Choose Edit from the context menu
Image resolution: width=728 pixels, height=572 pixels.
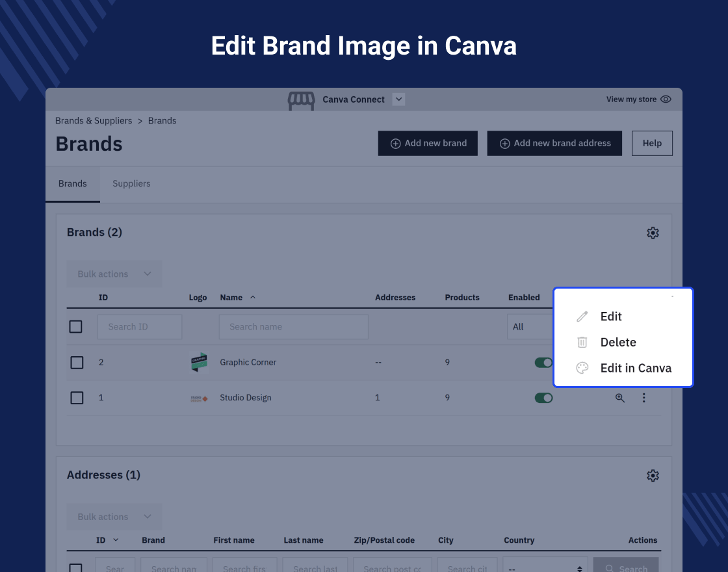point(610,317)
